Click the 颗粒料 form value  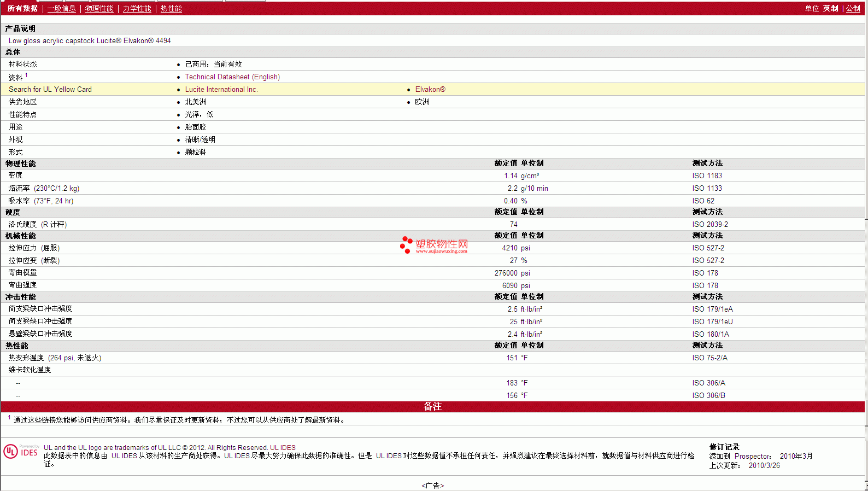click(196, 153)
